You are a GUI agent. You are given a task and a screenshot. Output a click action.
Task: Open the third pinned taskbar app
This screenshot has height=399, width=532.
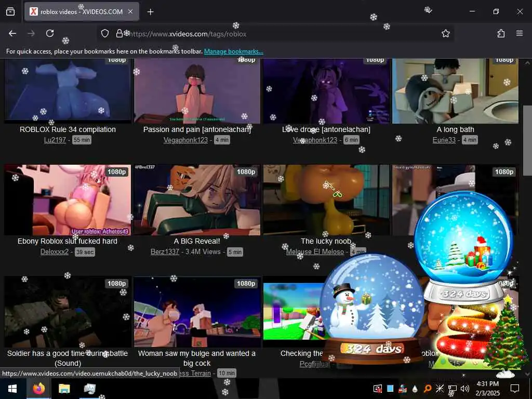tap(89, 389)
